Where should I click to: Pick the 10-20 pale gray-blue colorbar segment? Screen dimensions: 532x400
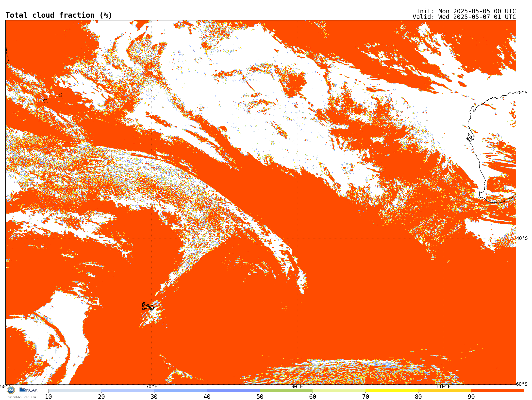pos(75,391)
